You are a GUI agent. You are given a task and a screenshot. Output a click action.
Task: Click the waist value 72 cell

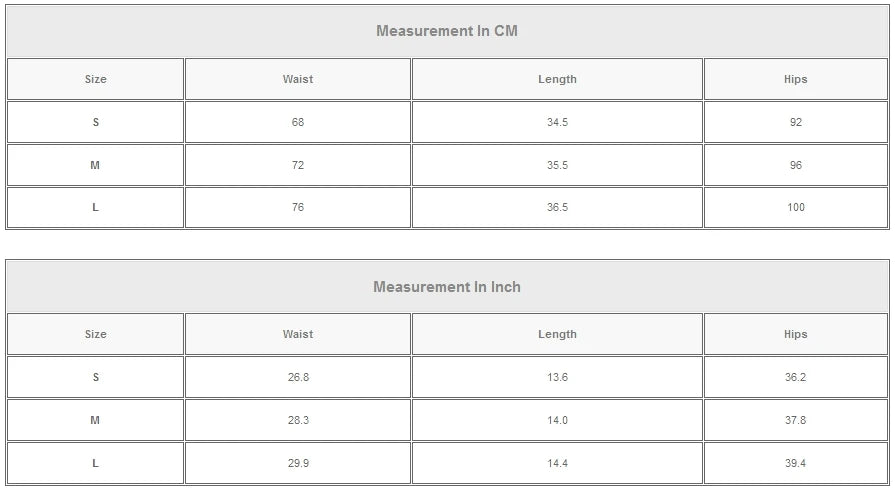pos(298,165)
